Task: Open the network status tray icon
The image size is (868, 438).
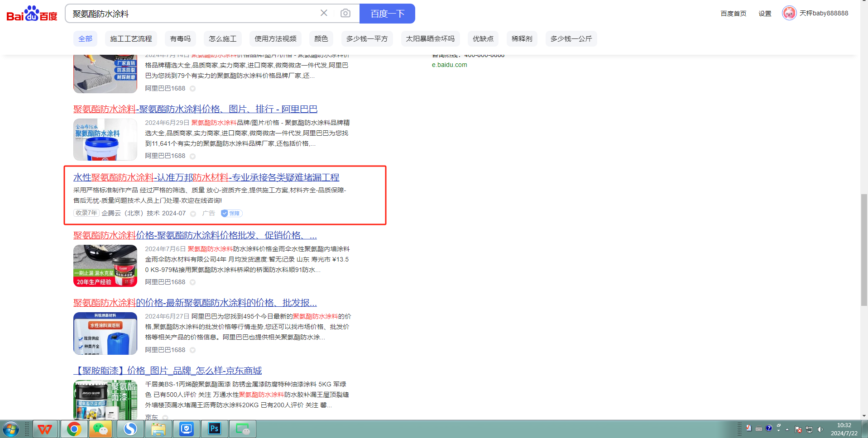Action: click(809, 429)
